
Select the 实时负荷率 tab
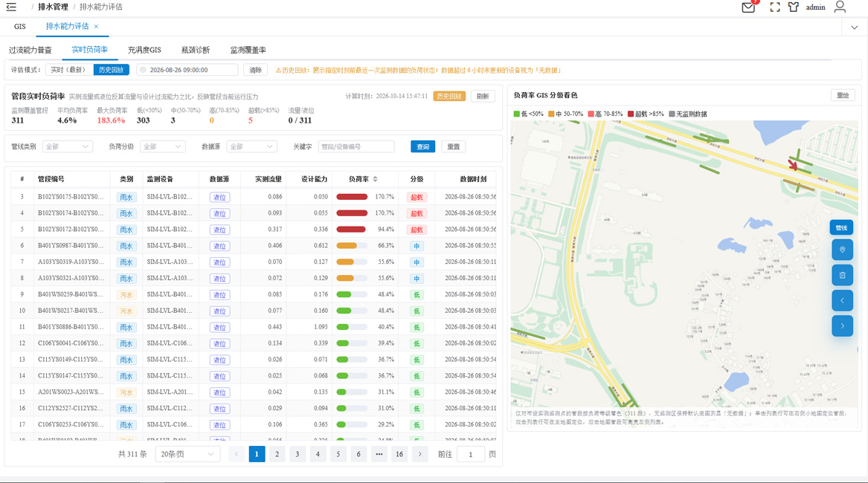(x=90, y=50)
